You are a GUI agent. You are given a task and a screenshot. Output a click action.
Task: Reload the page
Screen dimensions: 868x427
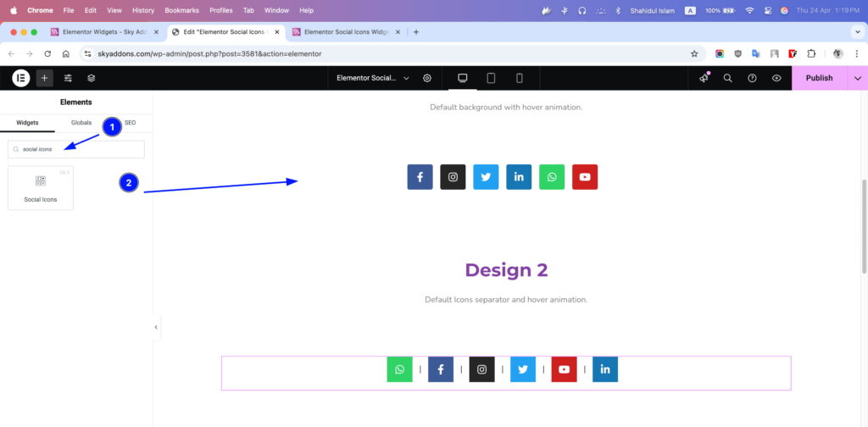47,53
